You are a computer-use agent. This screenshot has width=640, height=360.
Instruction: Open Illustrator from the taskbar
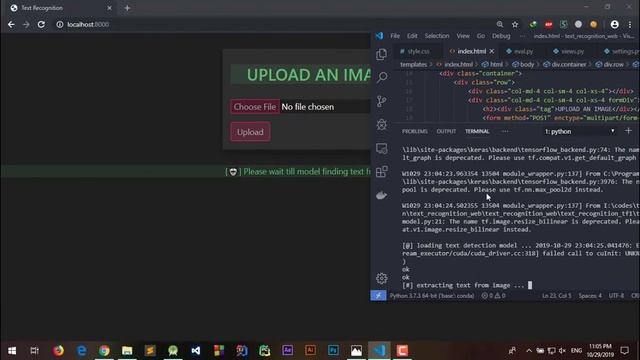(310, 350)
